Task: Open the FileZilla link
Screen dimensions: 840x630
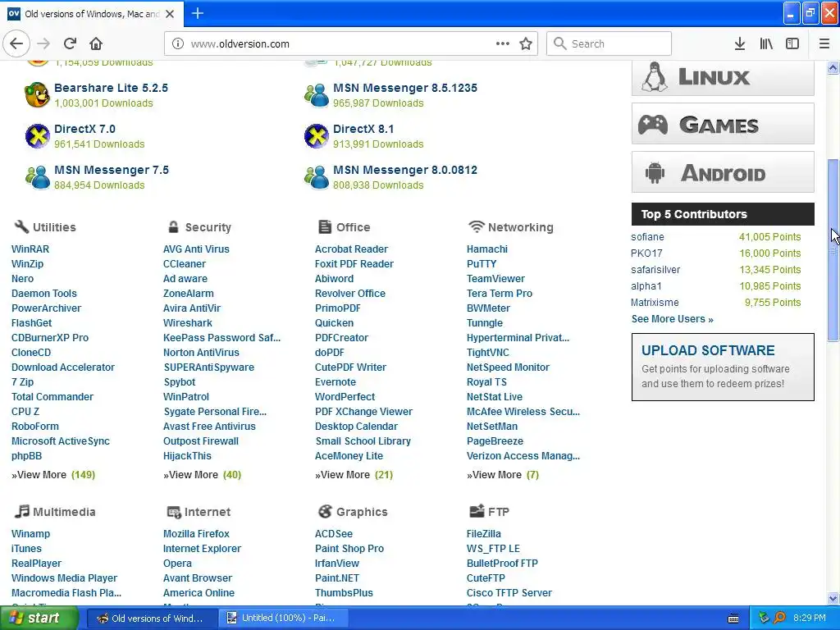Action: point(483,533)
